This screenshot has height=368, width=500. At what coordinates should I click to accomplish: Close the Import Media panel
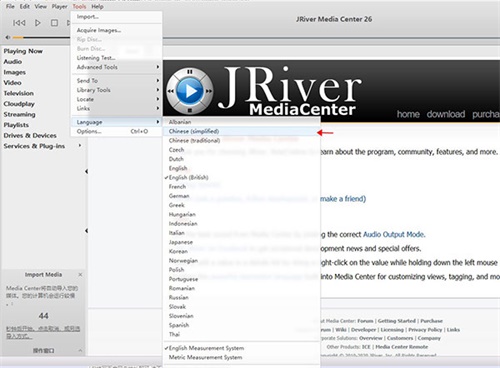(x=80, y=275)
